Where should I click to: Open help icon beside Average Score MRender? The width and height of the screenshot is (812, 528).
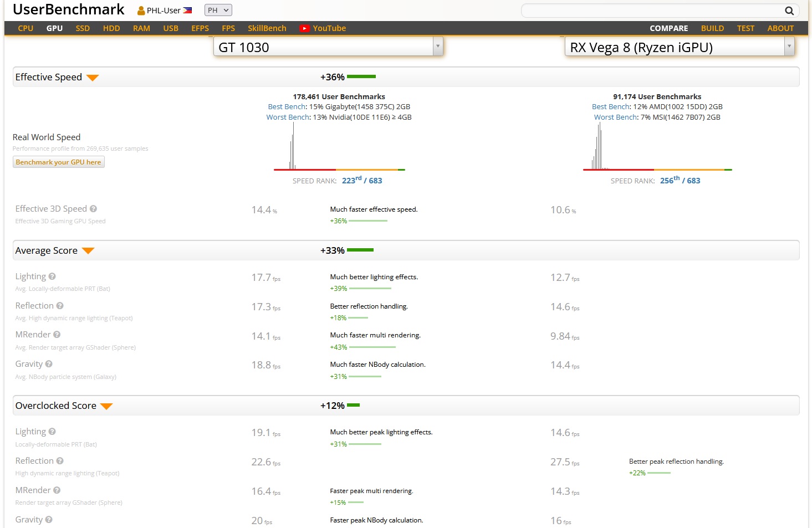click(57, 335)
